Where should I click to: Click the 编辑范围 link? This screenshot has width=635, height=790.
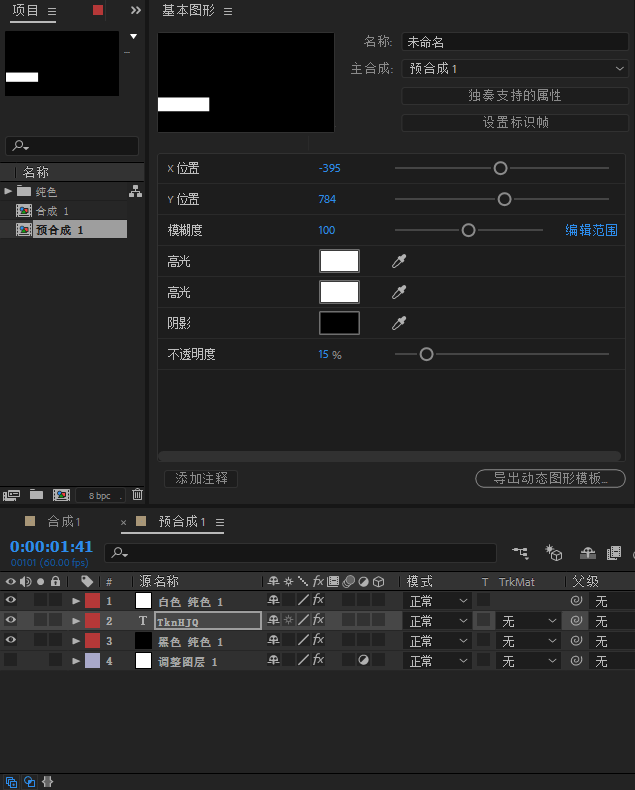(591, 230)
